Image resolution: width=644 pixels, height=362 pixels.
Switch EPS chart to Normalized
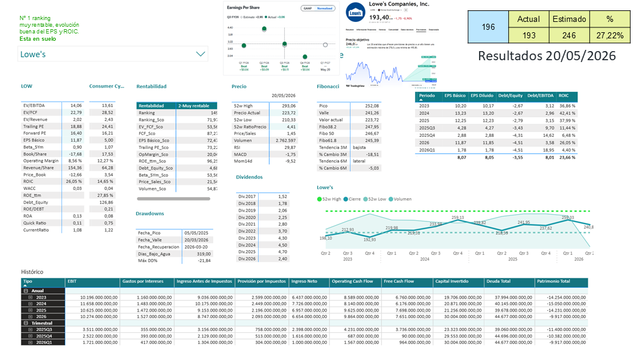[324, 8]
